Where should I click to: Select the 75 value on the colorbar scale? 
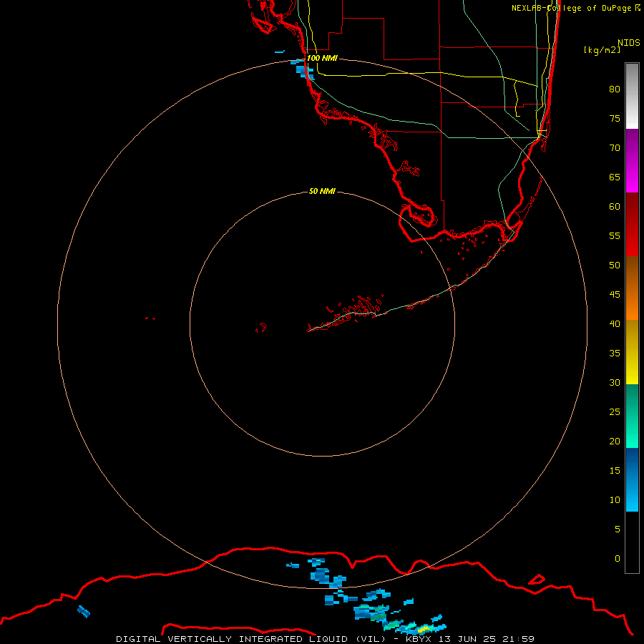pyautogui.click(x=615, y=118)
